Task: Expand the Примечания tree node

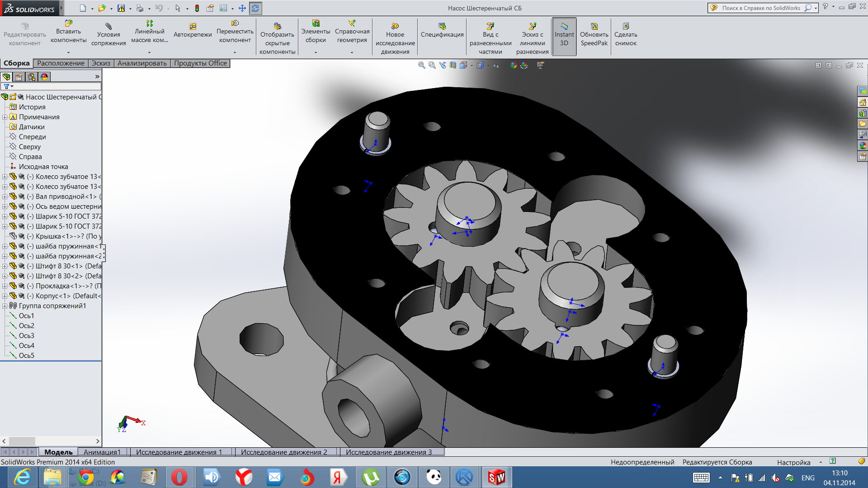Action: point(5,117)
